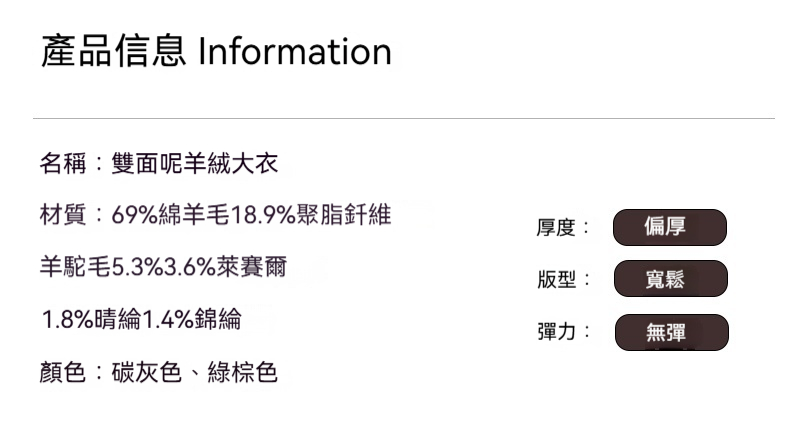This screenshot has width=790, height=421.
Task: Click the 版型 label
Action: pos(556,280)
